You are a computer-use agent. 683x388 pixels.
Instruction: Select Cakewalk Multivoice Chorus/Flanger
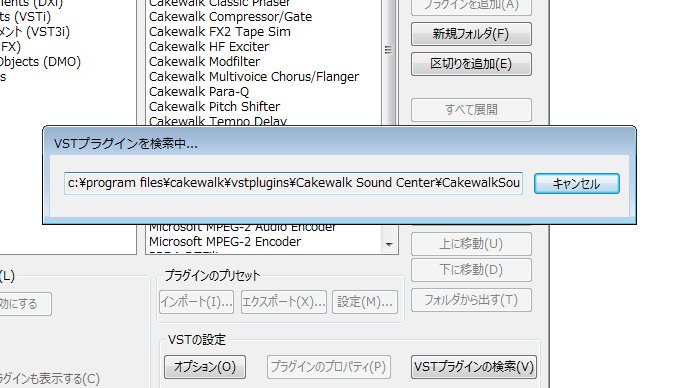[x=254, y=77]
